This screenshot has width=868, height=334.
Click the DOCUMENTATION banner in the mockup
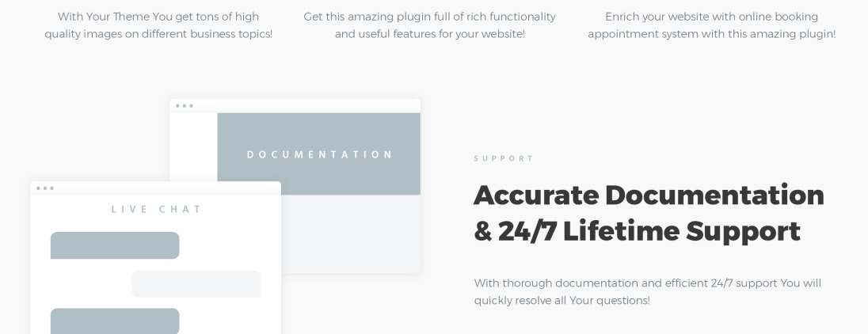319,154
